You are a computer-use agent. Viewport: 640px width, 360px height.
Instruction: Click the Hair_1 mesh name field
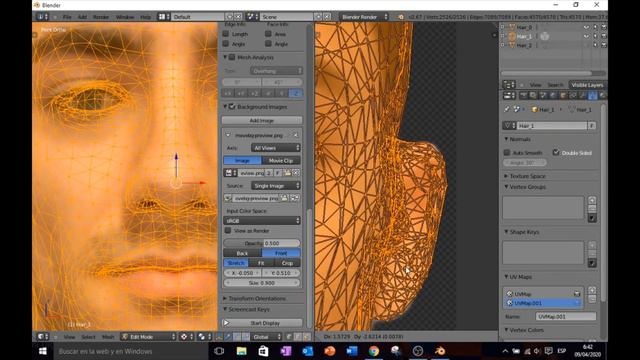click(552, 126)
